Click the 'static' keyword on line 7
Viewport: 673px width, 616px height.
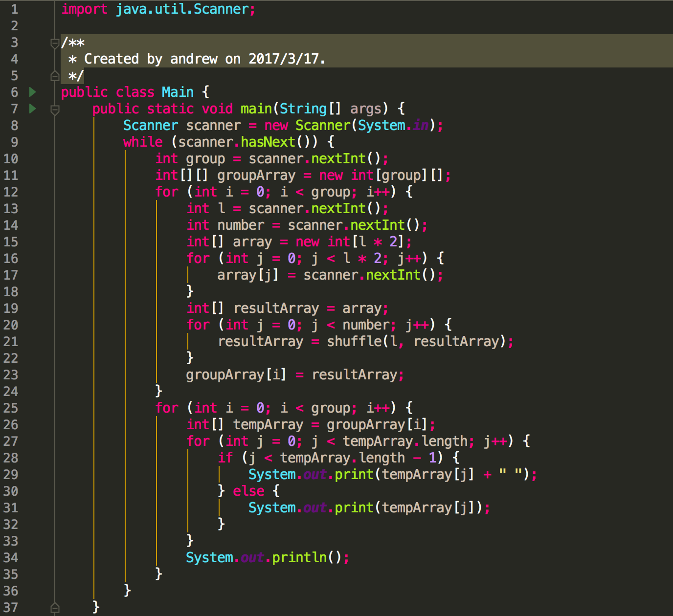coord(170,109)
